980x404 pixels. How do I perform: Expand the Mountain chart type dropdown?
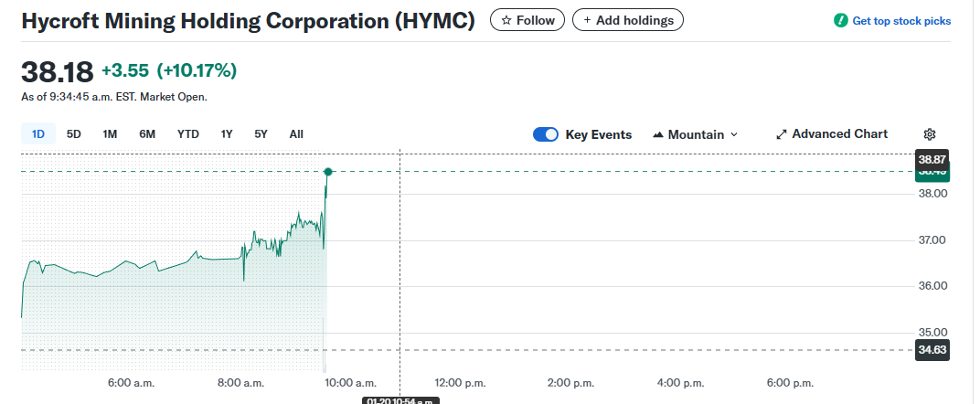695,134
